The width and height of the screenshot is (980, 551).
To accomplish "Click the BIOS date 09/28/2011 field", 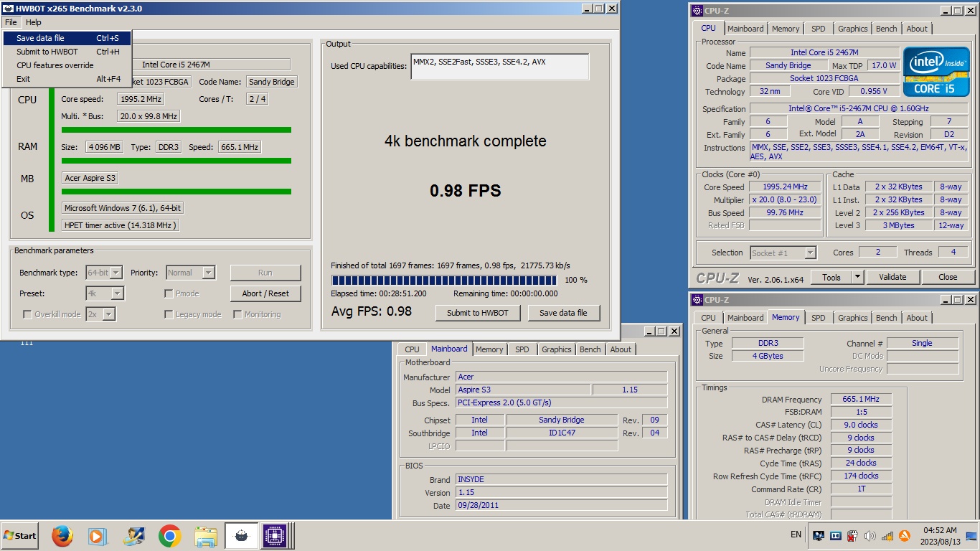I will tap(561, 506).
